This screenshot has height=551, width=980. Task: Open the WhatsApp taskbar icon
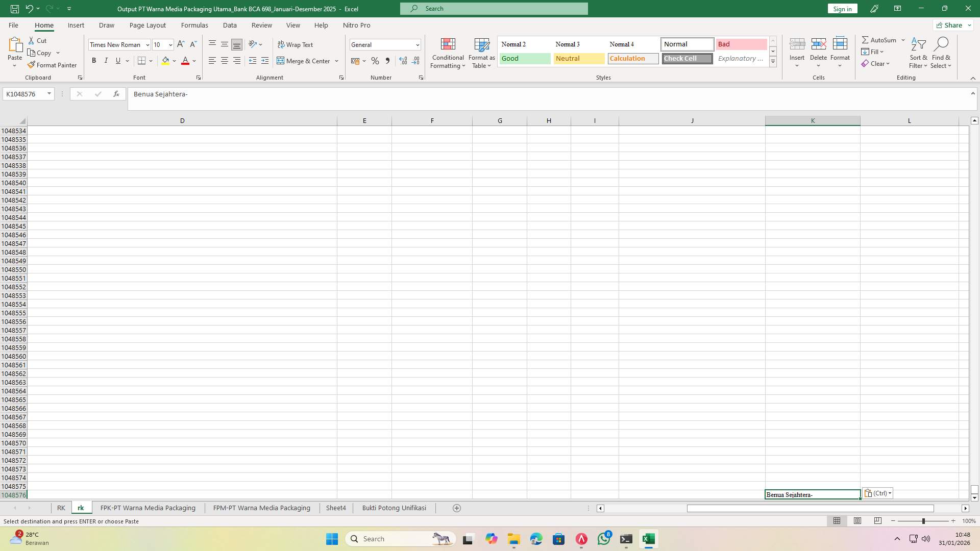[x=604, y=539]
